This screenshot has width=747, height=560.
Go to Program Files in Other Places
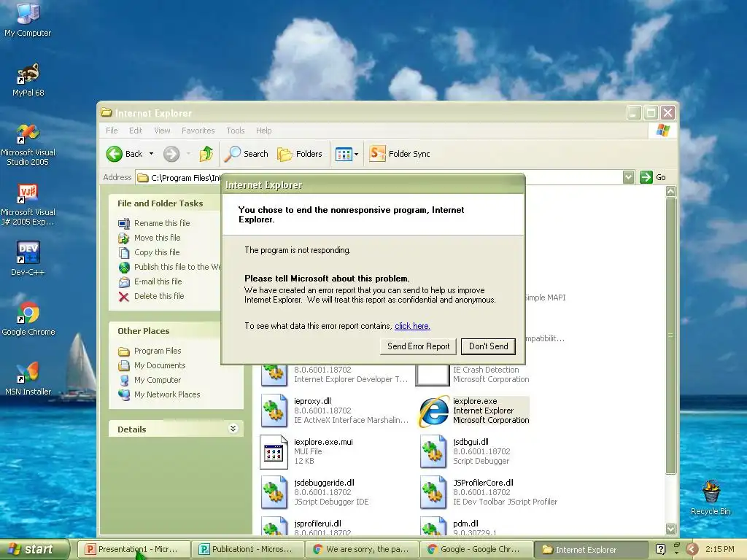[x=158, y=351]
